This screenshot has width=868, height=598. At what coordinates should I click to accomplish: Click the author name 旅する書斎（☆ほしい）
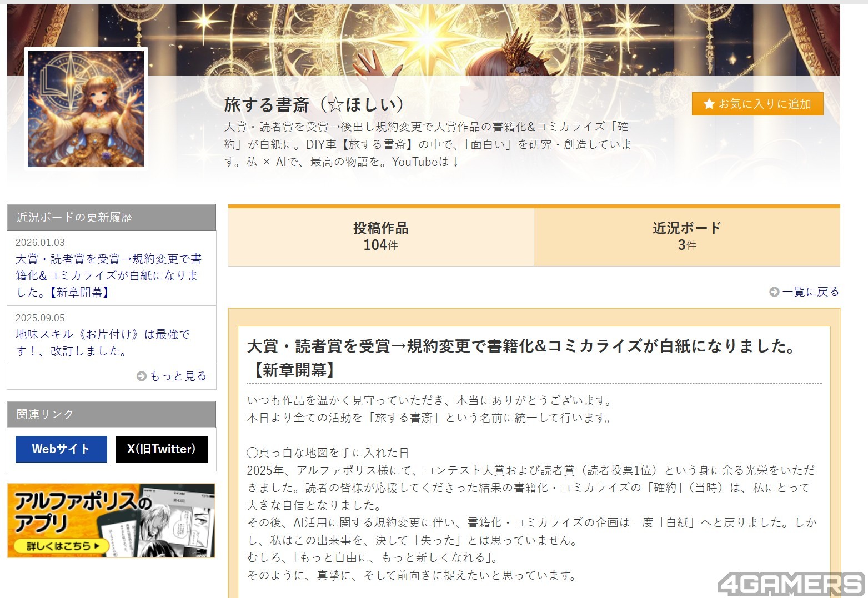(x=315, y=104)
